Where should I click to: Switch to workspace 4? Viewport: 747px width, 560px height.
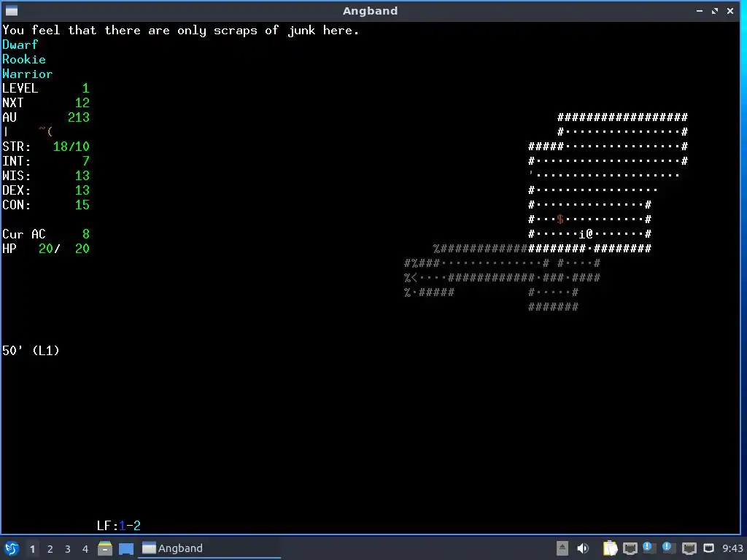(85, 549)
